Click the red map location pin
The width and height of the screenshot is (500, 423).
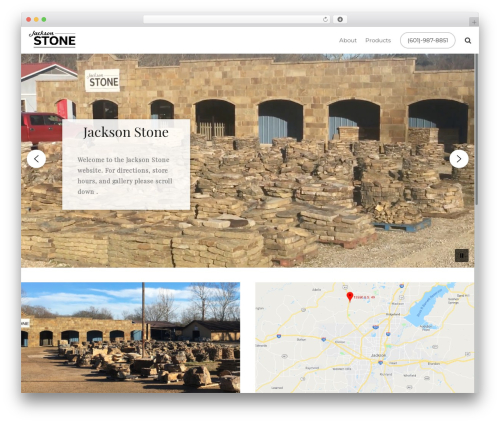coord(350,296)
